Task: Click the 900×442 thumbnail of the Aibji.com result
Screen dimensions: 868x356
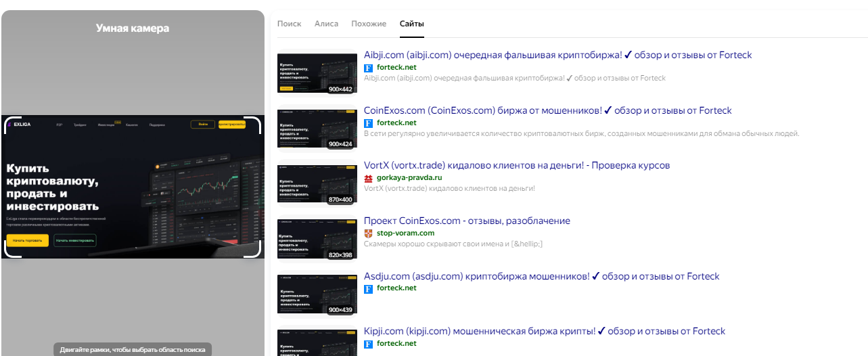Action: click(x=317, y=74)
